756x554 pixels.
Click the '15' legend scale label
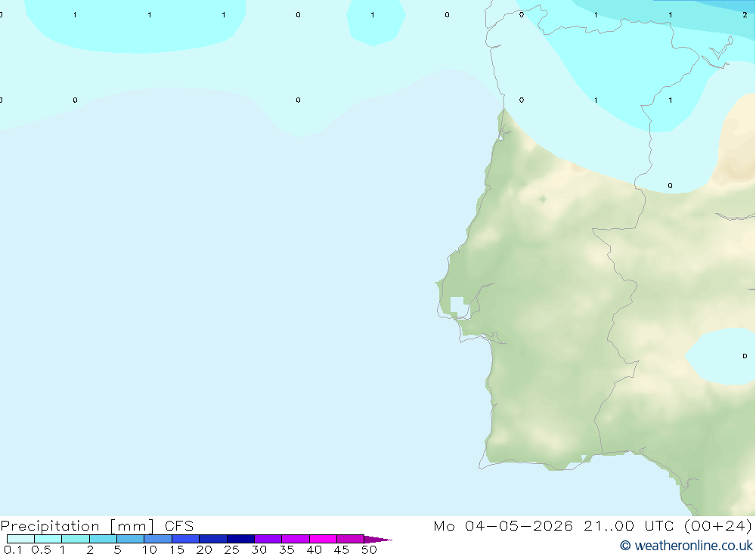tap(177, 549)
